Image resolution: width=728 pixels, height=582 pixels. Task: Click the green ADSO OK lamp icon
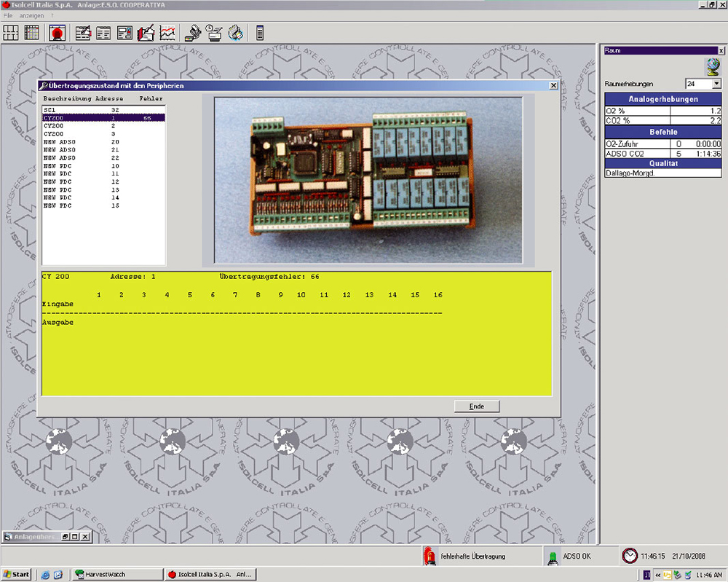click(x=553, y=556)
